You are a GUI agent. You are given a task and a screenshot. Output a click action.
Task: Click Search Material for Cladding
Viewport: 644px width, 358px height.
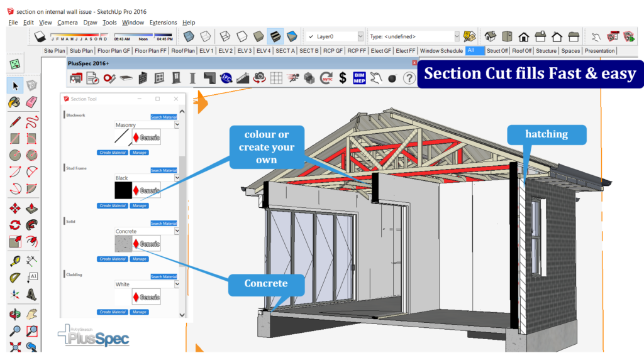click(164, 277)
